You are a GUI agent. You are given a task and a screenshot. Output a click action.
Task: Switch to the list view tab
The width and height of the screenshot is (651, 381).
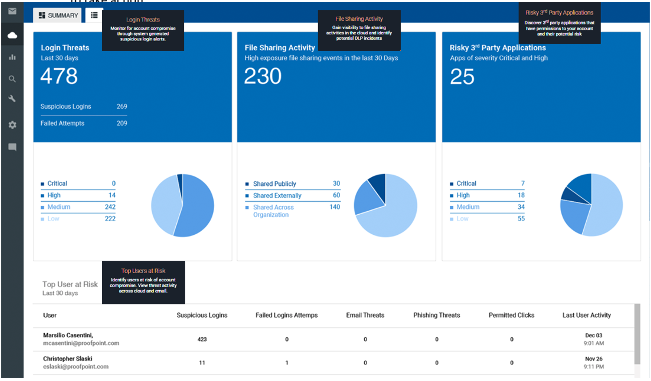tap(94, 15)
